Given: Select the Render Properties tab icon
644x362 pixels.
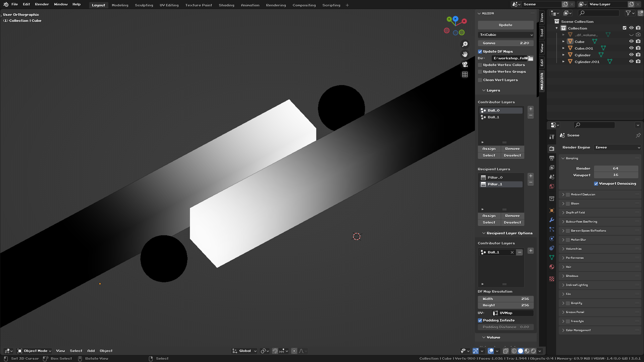Looking at the screenshot, I should point(551,148).
